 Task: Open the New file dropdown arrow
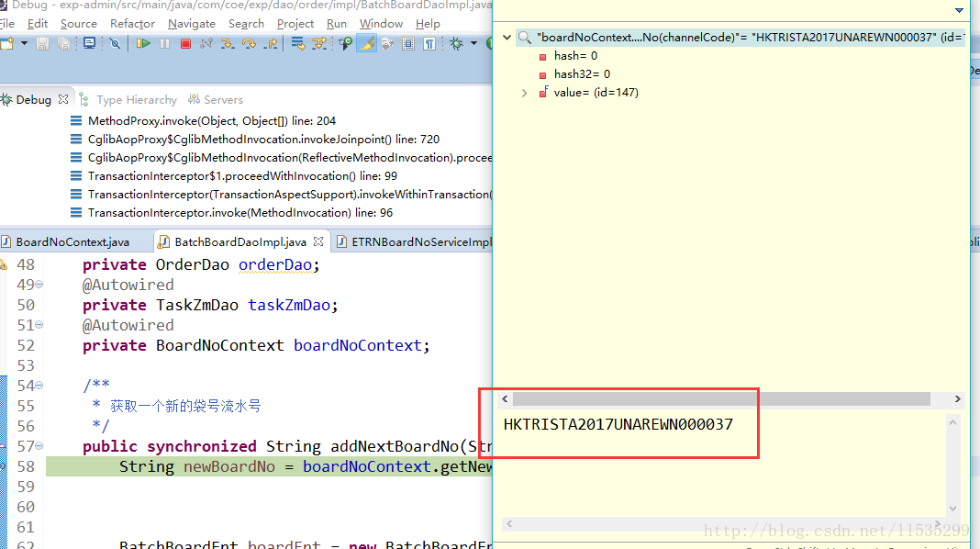pos(25,43)
